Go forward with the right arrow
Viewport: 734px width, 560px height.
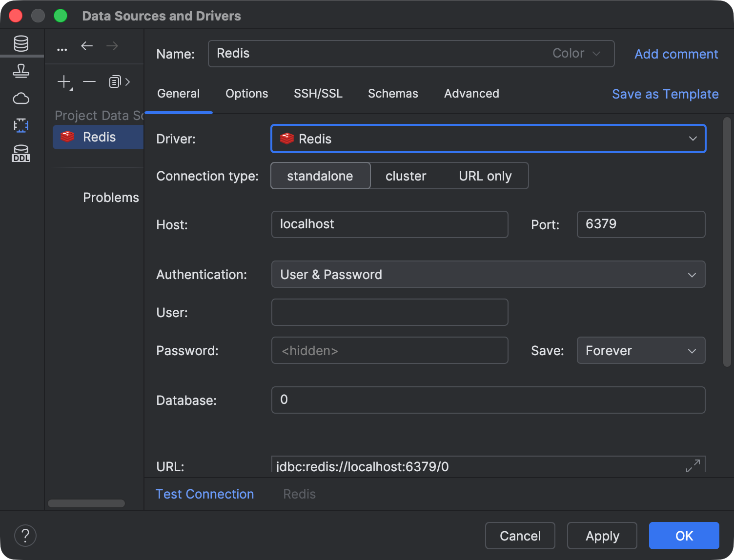click(x=112, y=46)
